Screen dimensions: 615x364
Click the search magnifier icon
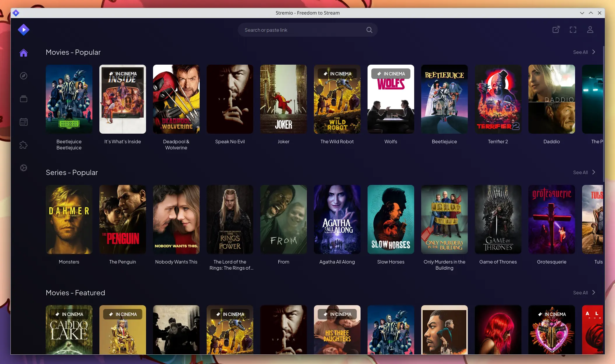pyautogui.click(x=369, y=30)
